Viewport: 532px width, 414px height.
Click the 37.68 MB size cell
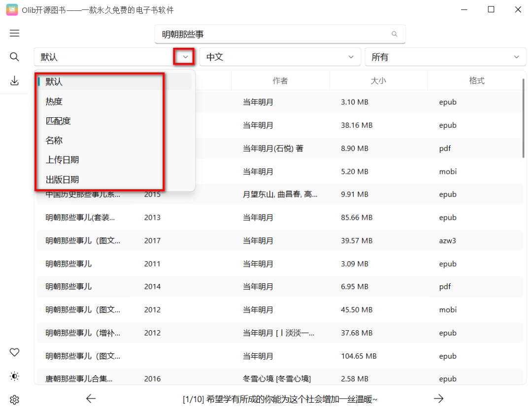click(x=357, y=333)
